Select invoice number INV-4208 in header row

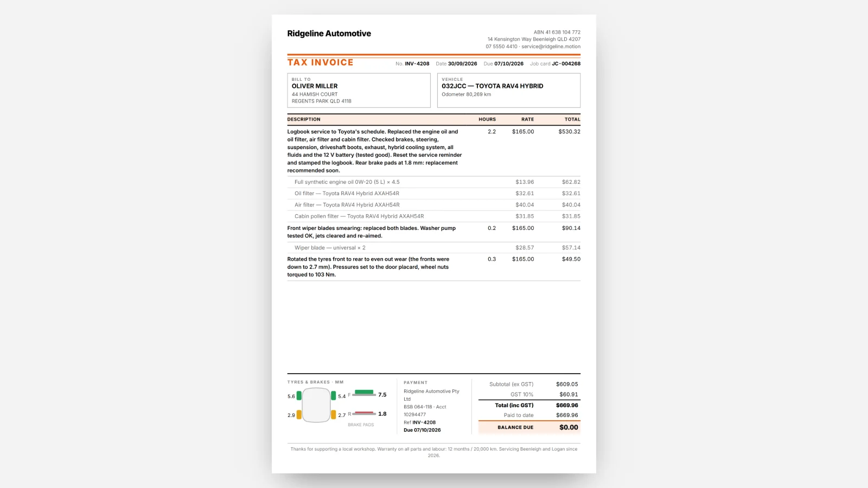click(x=417, y=64)
